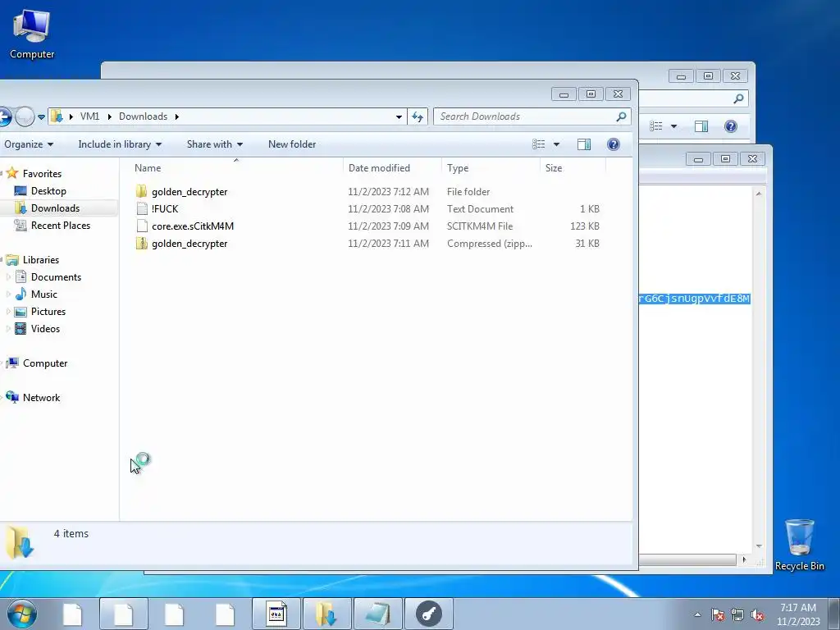Toggle preview pane in the back Explorer window
840x630 pixels.
pos(701,126)
